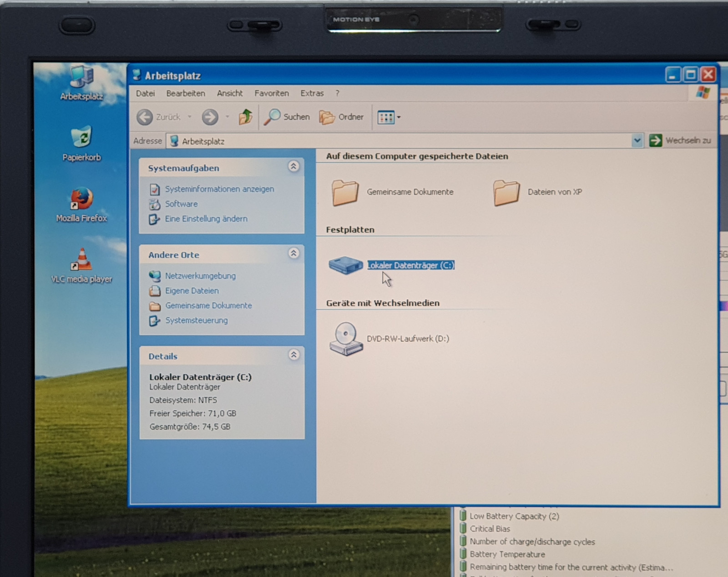Open the Papierkorb recycle bin

pos(81,137)
